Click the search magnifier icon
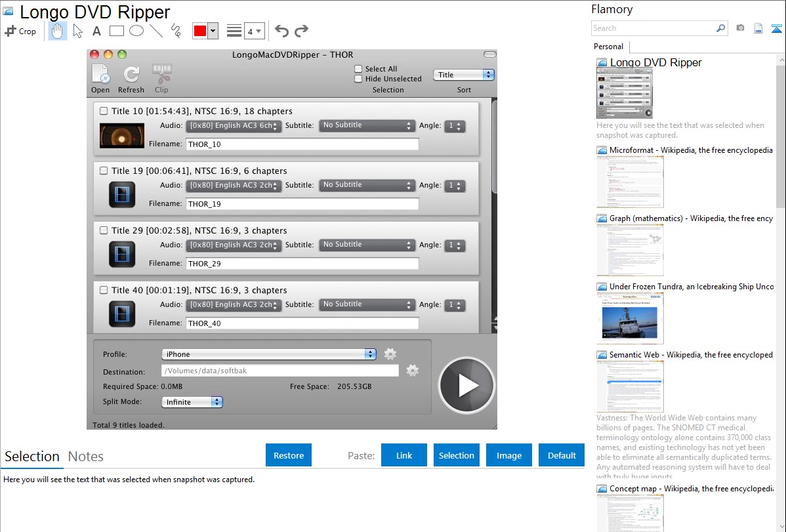This screenshot has width=786, height=532. [721, 28]
